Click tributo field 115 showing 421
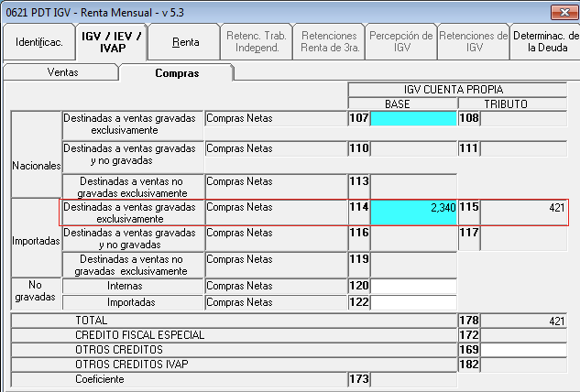The height and width of the screenshot is (392, 580). tap(523, 212)
